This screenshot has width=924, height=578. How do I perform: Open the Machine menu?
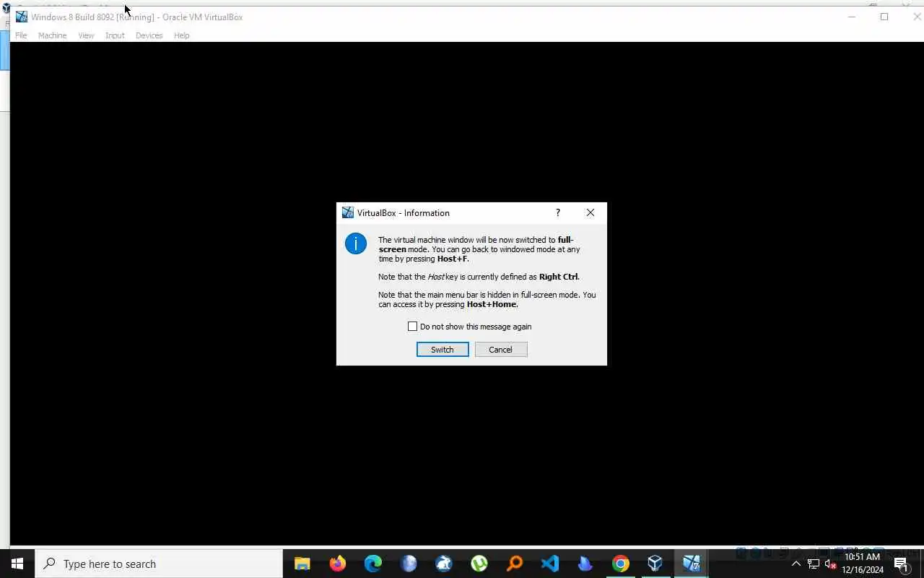tap(52, 35)
